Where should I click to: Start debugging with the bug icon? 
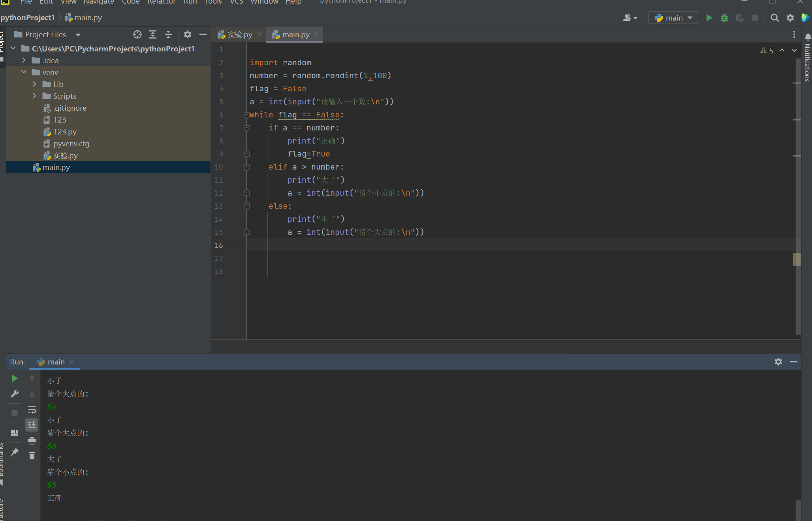click(724, 18)
